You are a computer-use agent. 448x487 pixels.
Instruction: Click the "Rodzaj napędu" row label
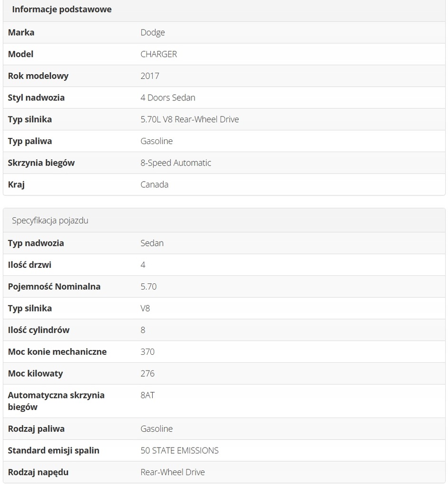click(x=38, y=472)
